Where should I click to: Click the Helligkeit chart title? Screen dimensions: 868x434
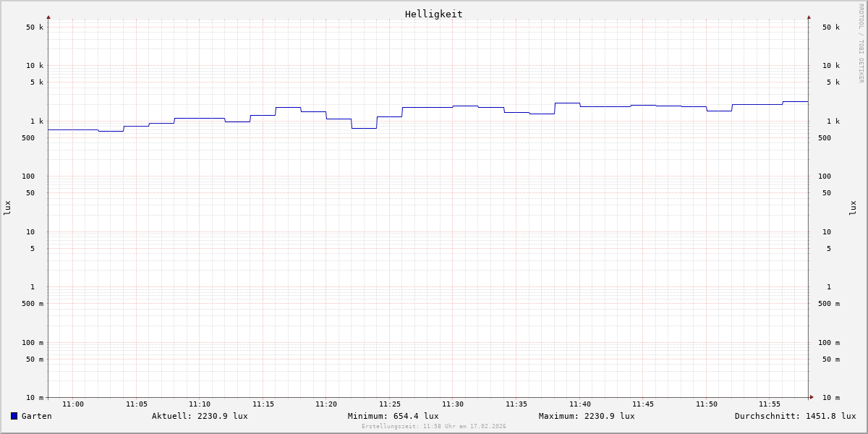pos(433,14)
